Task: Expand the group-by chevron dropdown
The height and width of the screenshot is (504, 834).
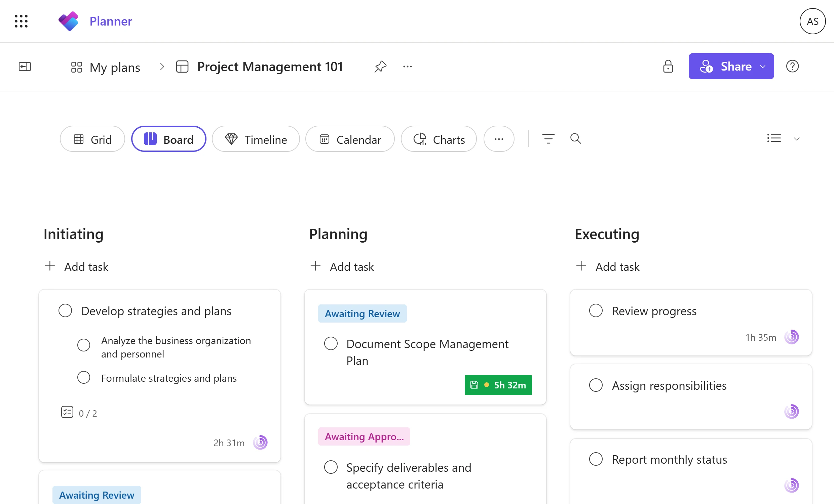Action: coord(796,139)
